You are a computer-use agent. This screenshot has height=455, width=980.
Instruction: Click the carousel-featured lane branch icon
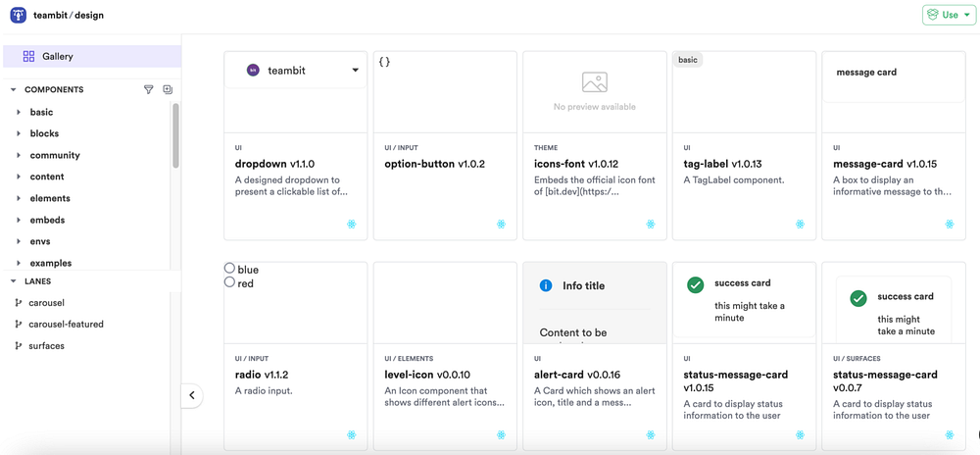(x=19, y=325)
